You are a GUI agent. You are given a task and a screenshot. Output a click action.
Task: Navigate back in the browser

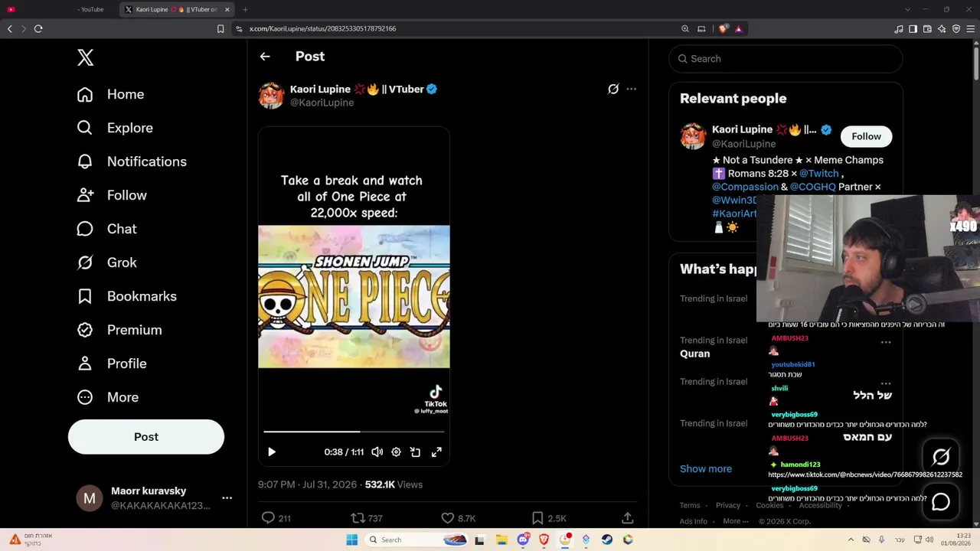[x=10, y=29]
